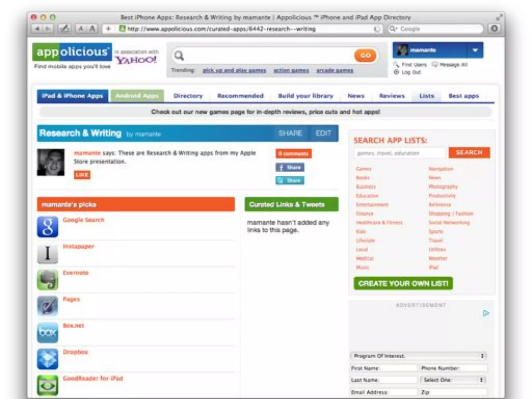Click the Pages app icon

(48, 306)
